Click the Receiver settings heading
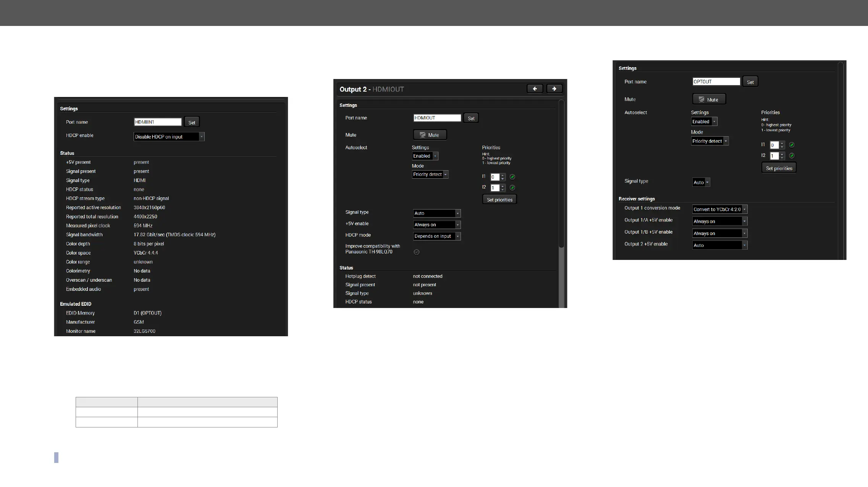Screen dimensions: 868x487 coord(637,199)
